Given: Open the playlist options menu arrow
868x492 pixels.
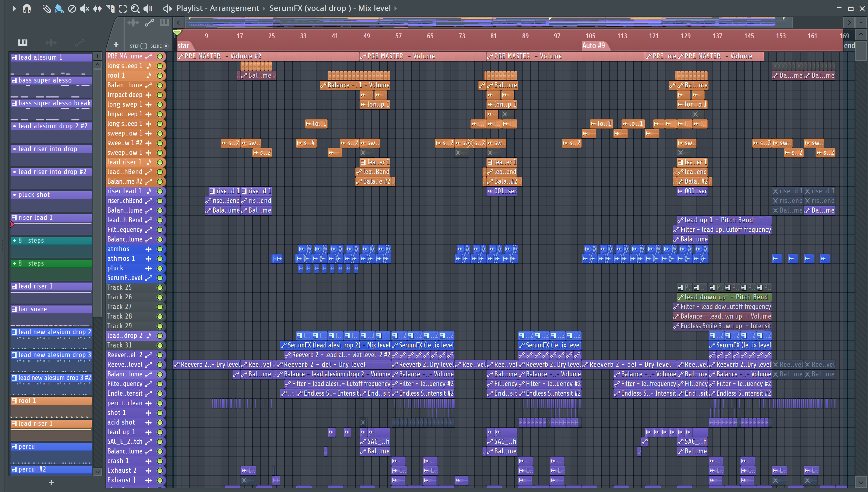Looking at the screenshot, I should [x=14, y=8].
